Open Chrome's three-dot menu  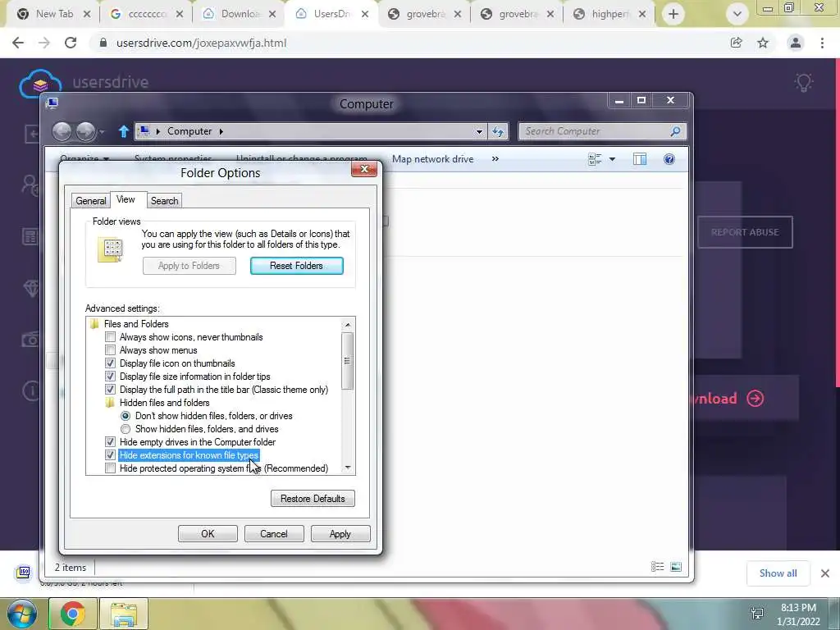click(822, 43)
